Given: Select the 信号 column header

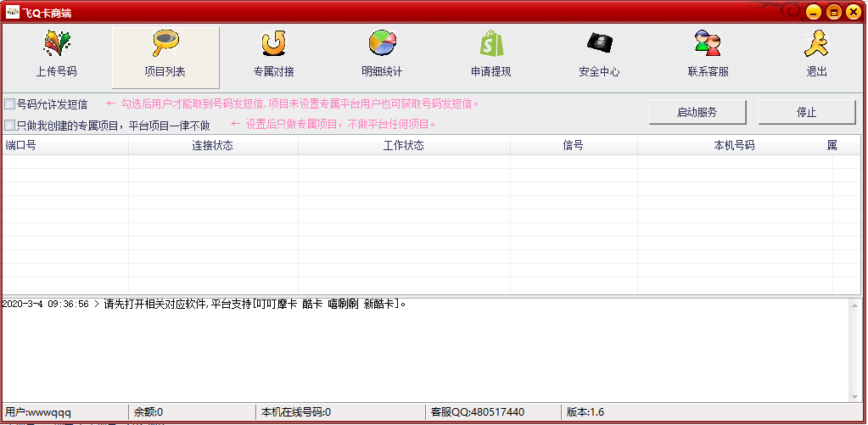Looking at the screenshot, I should tap(574, 145).
